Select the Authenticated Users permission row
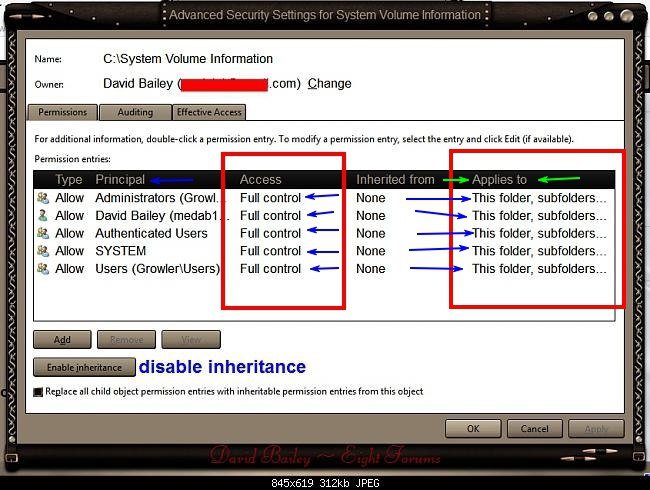The width and height of the screenshot is (650, 490). click(x=151, y=234)
